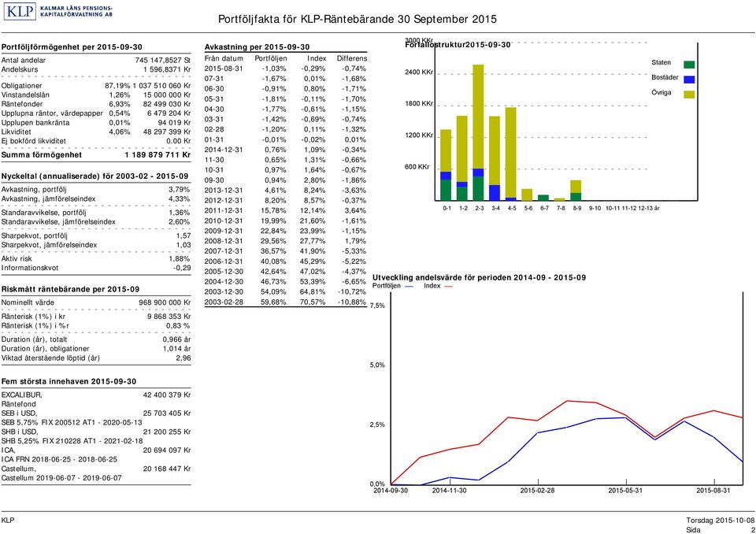Click the Obligationer amount '1 037 510 060 Kr'
The image size is (756, 534).
coord(161,85)
